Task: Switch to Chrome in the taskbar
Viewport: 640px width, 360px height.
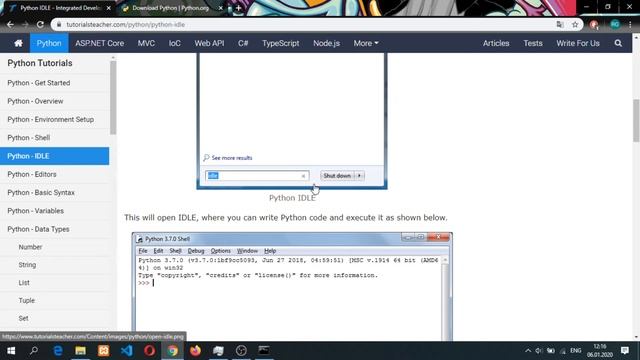Action: [x=172, y=351]
